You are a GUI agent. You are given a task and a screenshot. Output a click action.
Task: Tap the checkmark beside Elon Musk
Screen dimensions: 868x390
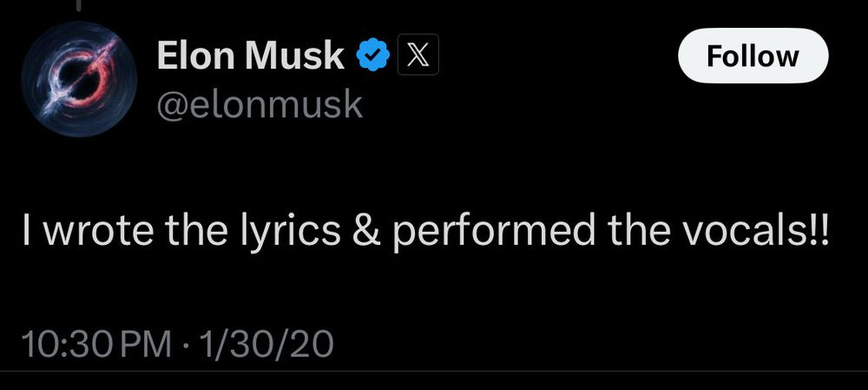point(372,55)
